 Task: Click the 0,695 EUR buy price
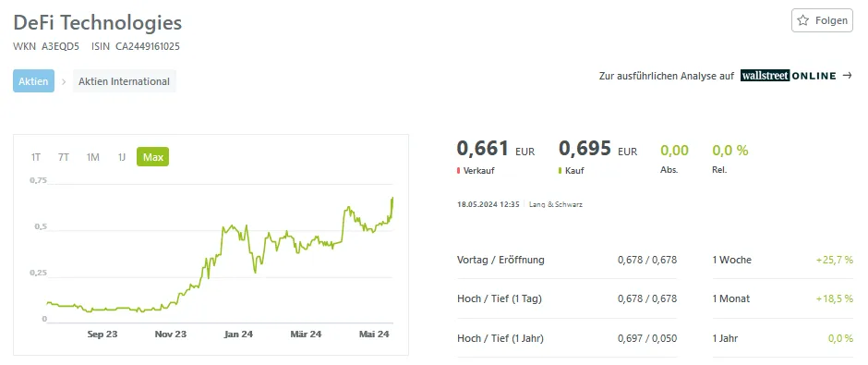(597, 149)
